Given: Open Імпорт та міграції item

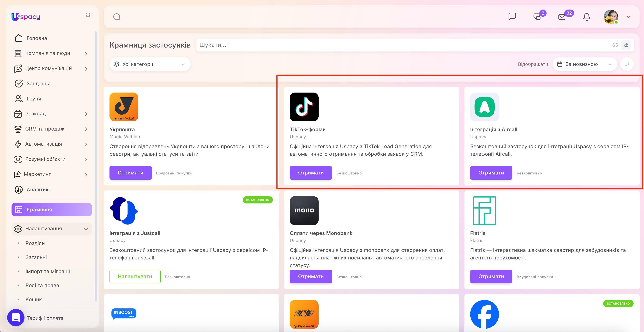Looking at the screenshot, I should [x=48, y=271].
